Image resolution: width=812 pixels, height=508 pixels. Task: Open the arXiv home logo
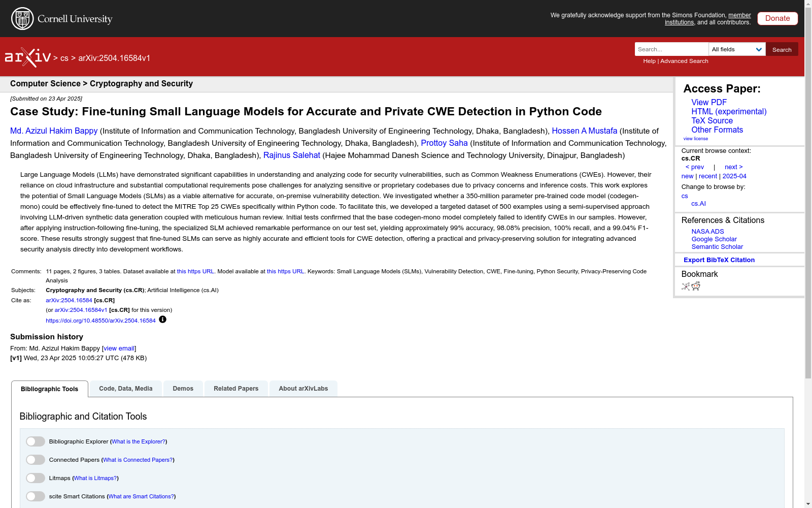28,57
